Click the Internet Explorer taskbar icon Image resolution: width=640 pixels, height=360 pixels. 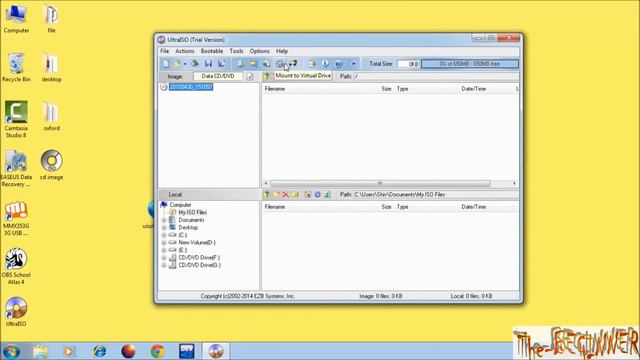(x=99, y=351)
